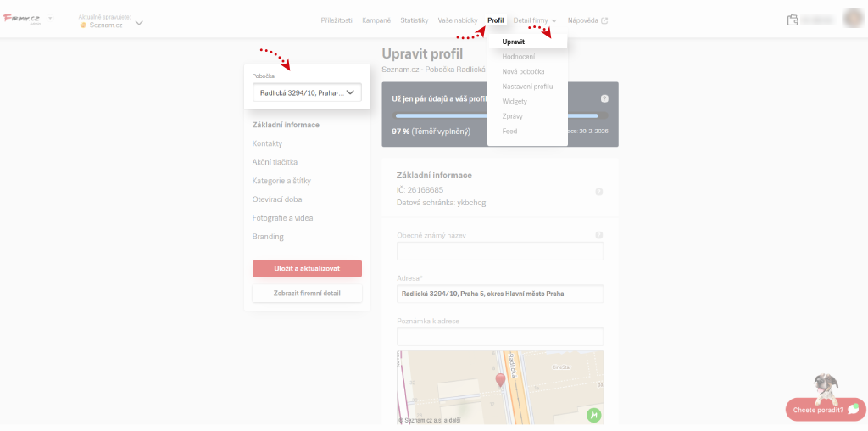
Task: Expand the Pobočka branch dropdown
Action: (307, 92)
